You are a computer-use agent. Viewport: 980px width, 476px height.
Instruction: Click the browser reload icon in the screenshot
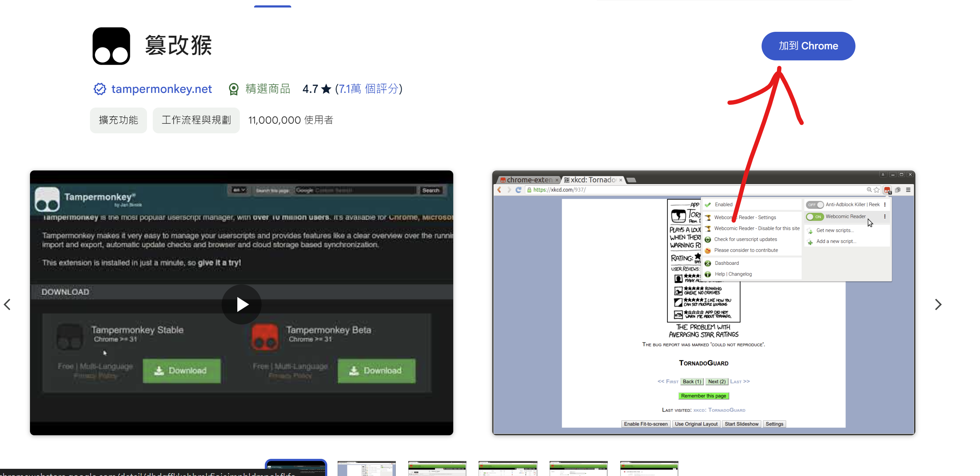coord(518,190)
